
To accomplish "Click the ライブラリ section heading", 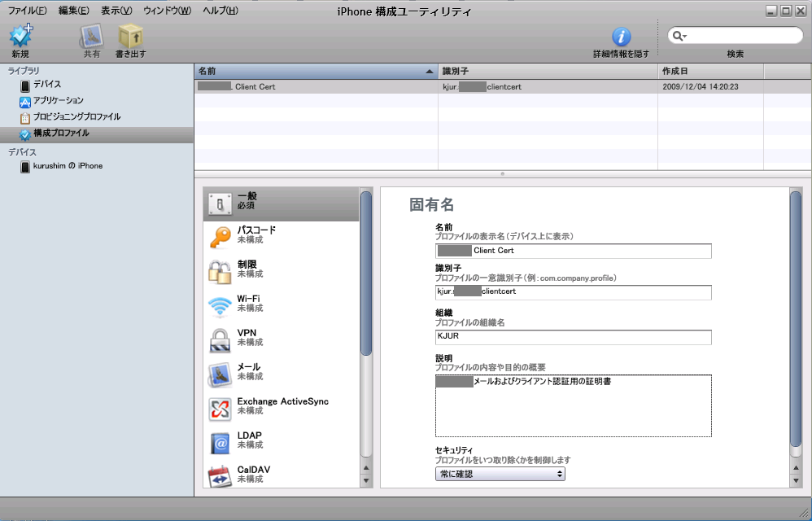I will (24, 71).
